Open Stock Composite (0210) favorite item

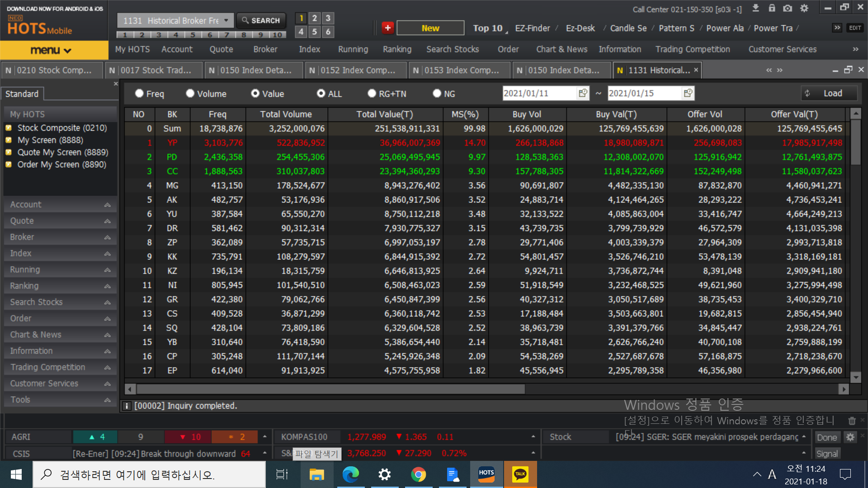point(62,128)
